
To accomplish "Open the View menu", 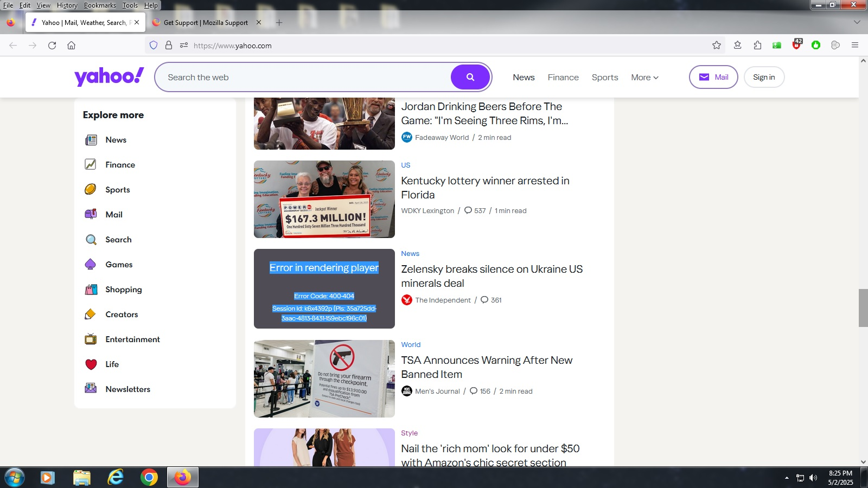I will 43,5.
